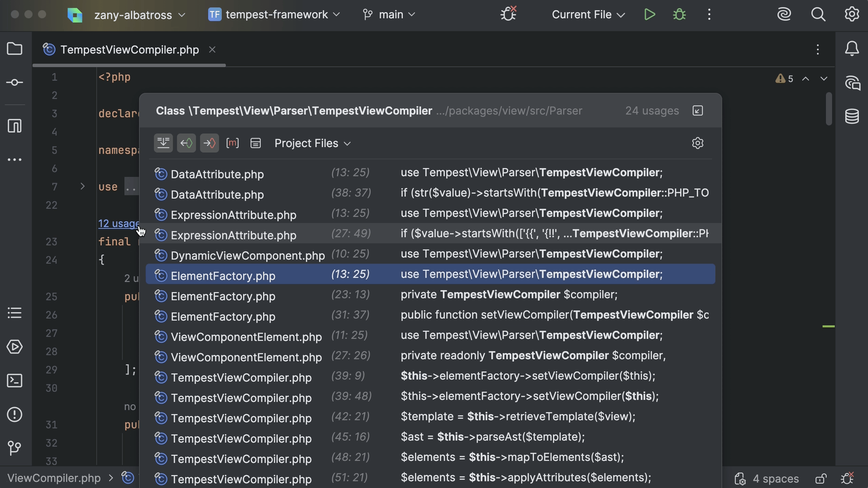
Task: Open the Problems tool window
Action: pyautogui.click(x=15, y=414)
